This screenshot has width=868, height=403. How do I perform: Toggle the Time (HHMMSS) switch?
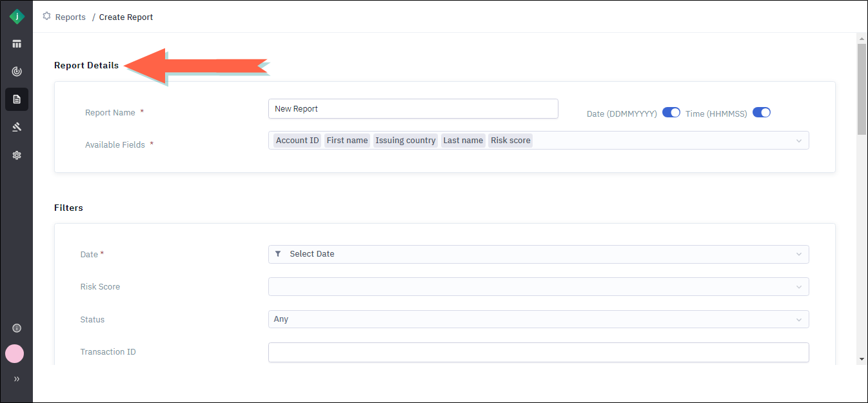click(762, 112)
